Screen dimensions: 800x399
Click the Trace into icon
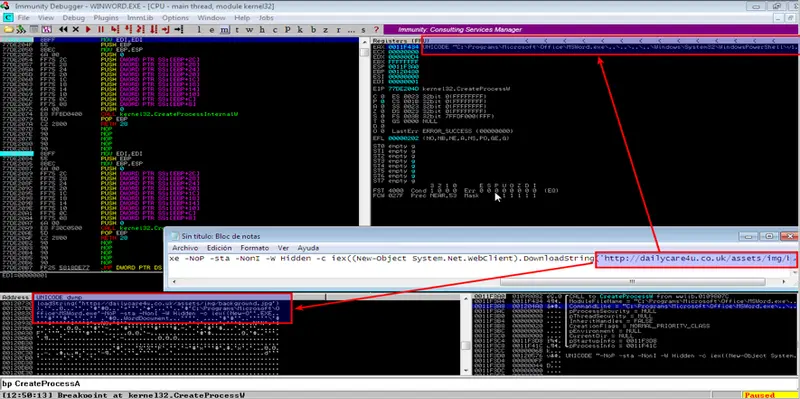tap(141, 30)
